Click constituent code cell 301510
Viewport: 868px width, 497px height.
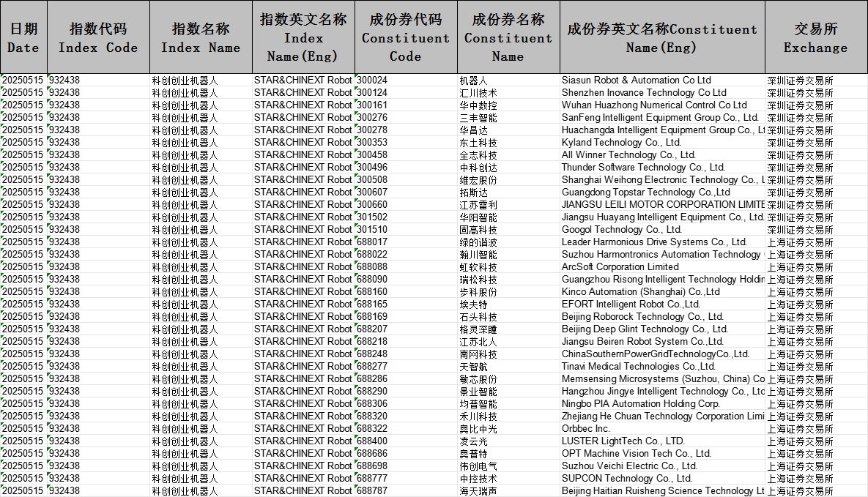(x=406, y=230)
